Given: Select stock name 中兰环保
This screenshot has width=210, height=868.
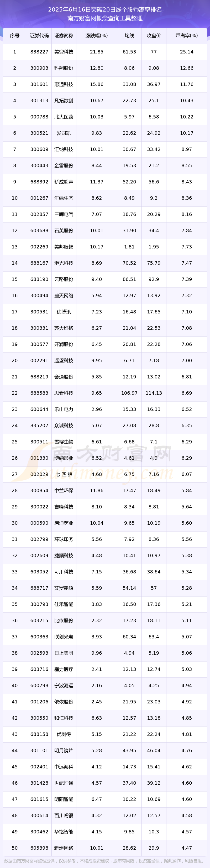Looking at the screenshot, I should click(x=64, y=491).
